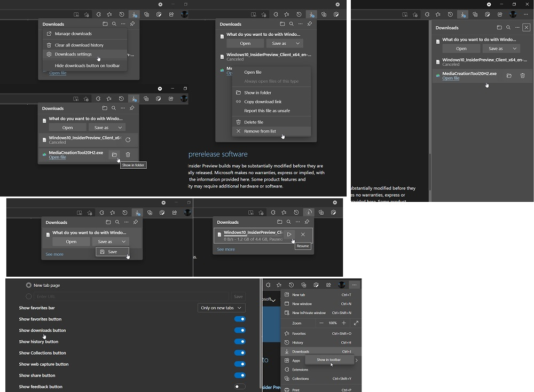Screen dimensions: 534x392
Task: Click See more link under paused download
Action: point(226,249)
